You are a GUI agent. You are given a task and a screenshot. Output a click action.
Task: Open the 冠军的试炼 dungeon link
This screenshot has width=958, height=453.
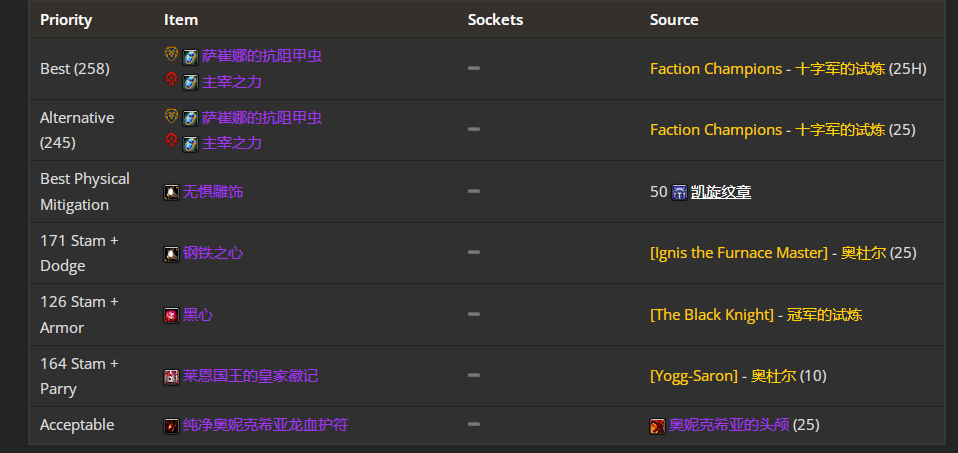tap(824, 315)
